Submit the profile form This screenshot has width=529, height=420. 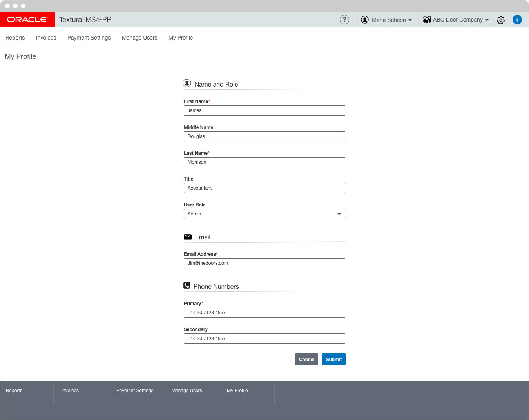pos(334,359)
